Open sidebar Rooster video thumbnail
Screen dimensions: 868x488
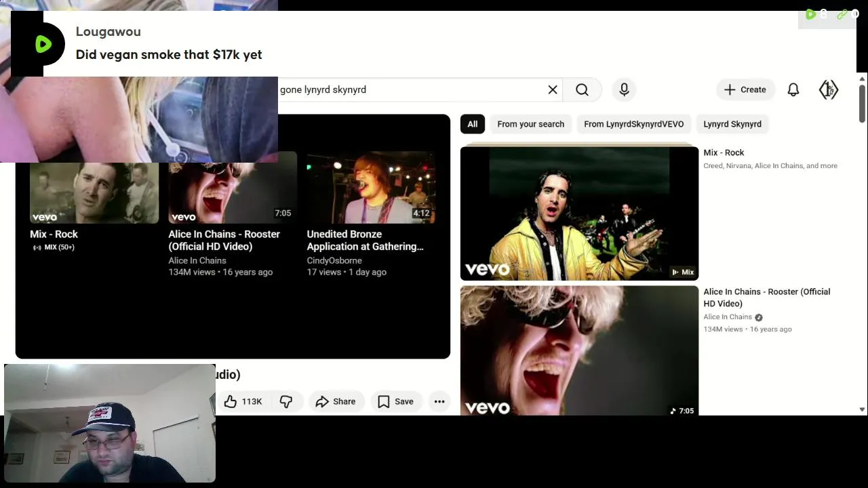click(579, 350)
